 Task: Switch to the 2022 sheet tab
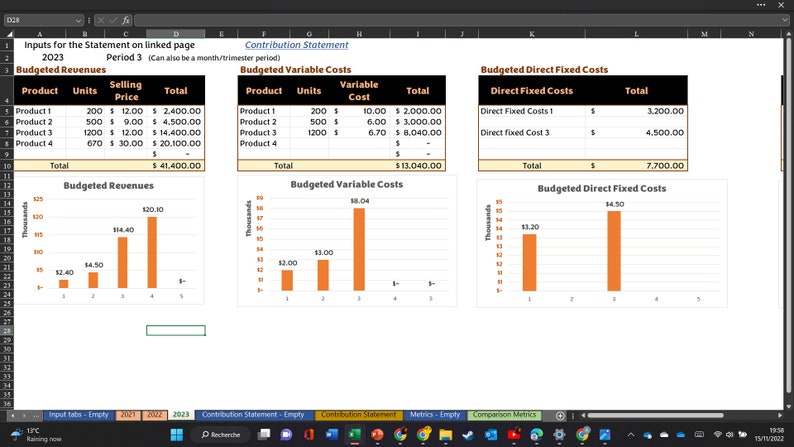tap(154, 415)
